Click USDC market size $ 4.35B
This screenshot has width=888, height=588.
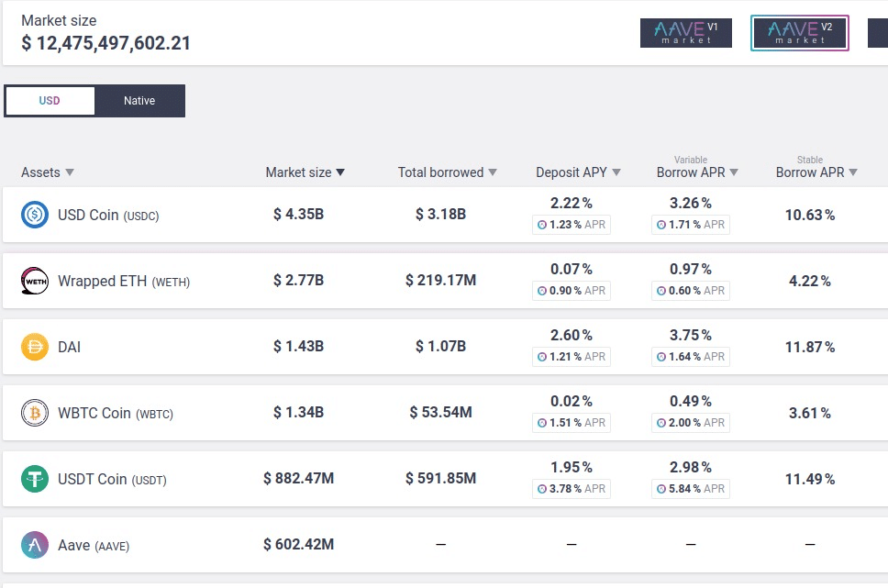pyautogui.click(x=298, y=214)
